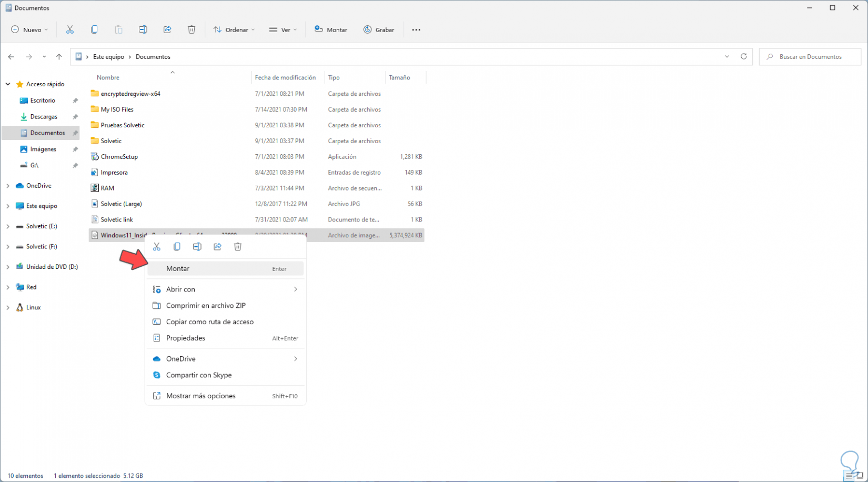Viewport: 868px width, 482px height.
Task: Open the Nuevo dropdown menu
Action: [29, 30]
